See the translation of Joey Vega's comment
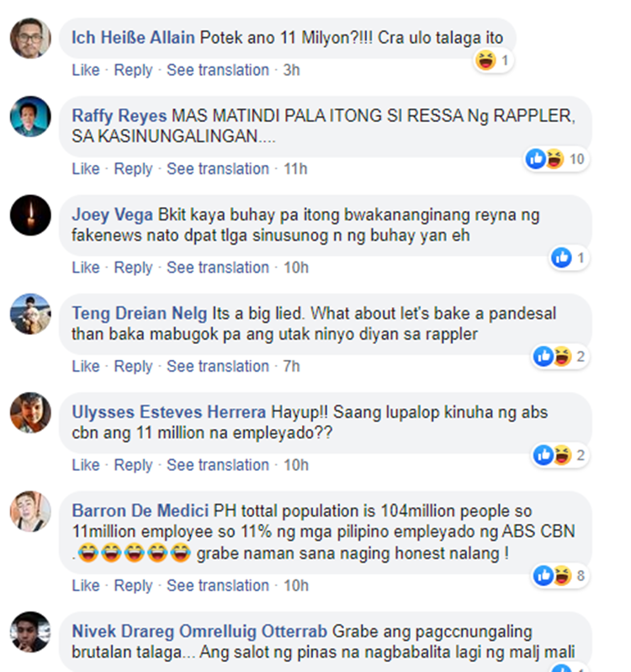Screen dimensions: 631x672 (x=218, y=267)
